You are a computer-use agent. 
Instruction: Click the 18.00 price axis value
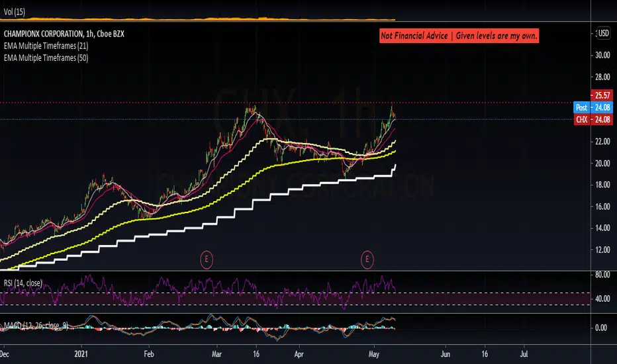[602, 185]
